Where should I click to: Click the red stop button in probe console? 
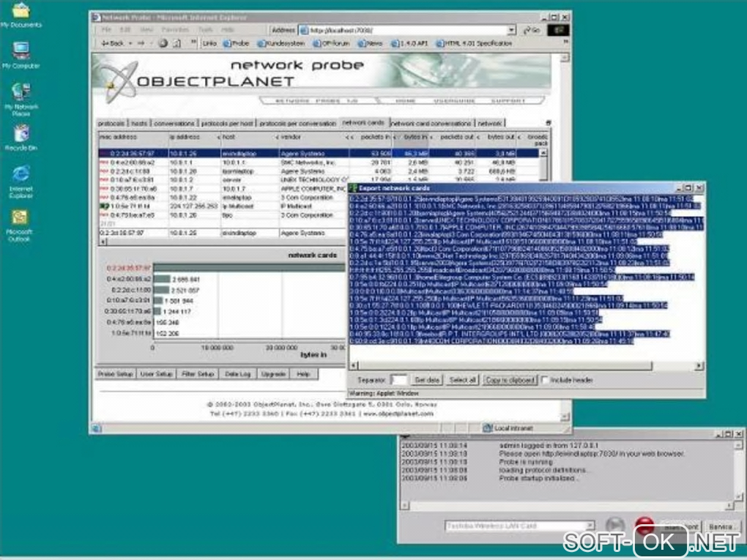click(x=644, y=526)
